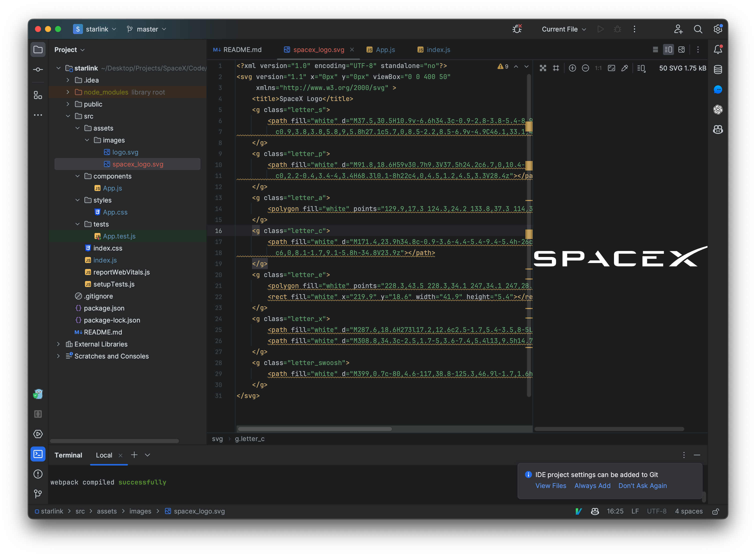Switch to the README.md tab
This screenshot has height=556, width=756.
[237, 50]
